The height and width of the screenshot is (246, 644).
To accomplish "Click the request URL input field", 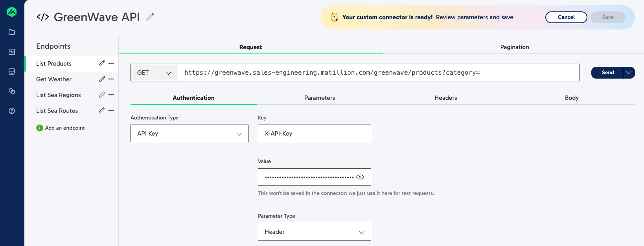I will click(x=378, y=73).
